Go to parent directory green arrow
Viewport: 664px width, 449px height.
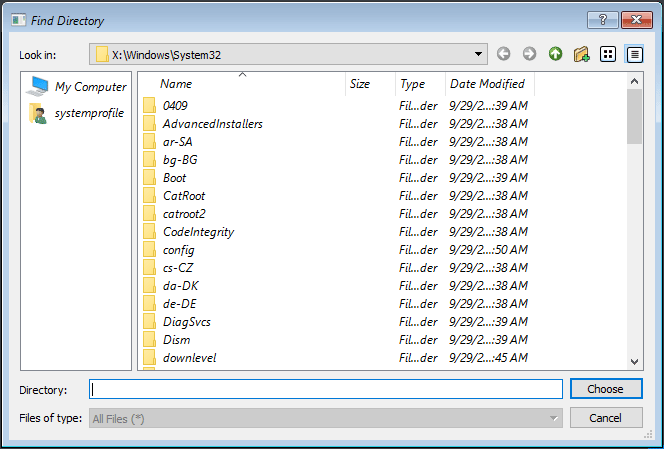click(556, 54)
